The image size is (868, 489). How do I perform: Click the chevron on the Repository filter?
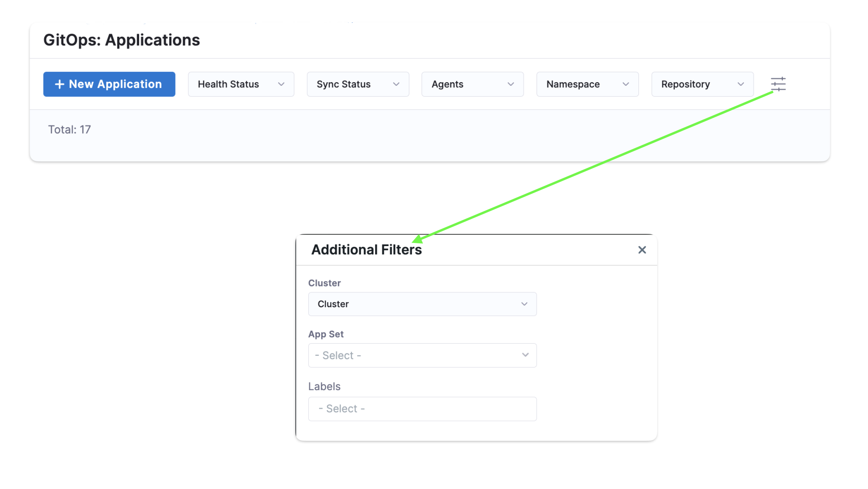point(741,84)
